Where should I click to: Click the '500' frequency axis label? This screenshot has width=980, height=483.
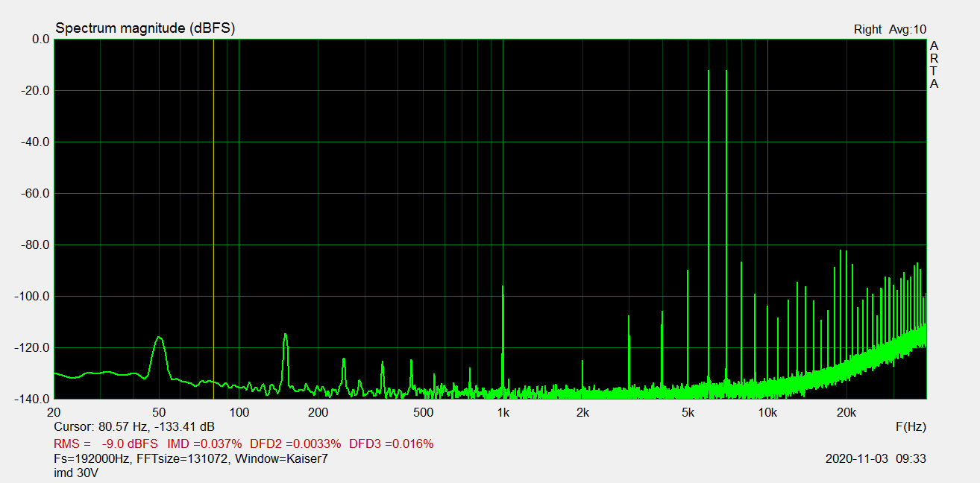(x=424, y=413)
